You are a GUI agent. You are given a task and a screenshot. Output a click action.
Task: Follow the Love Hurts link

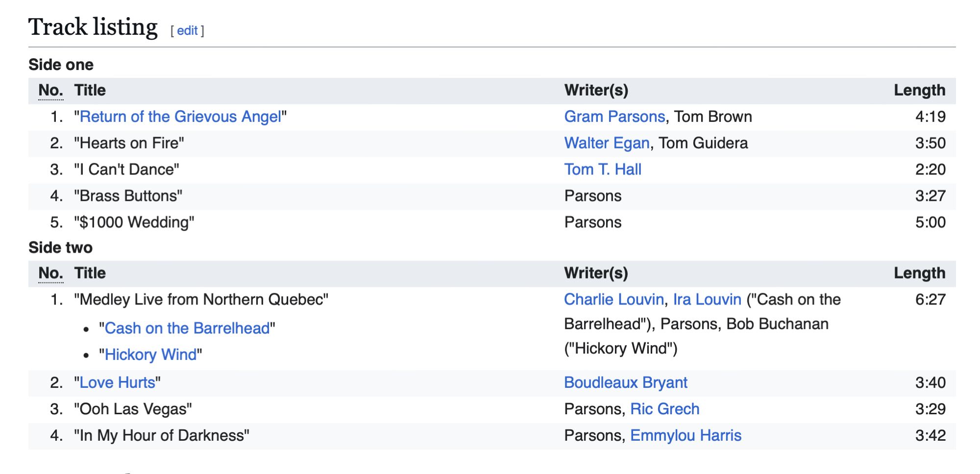pos(117,382)
